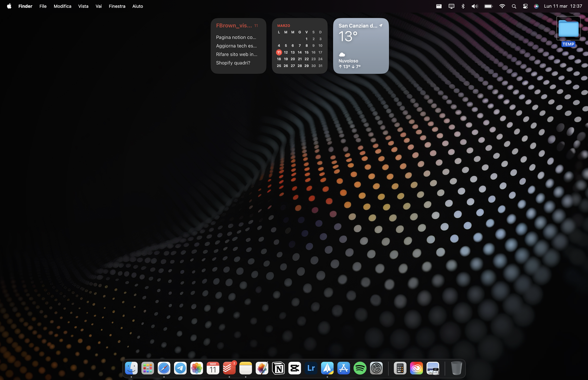Open the Trash
The image size is (588, 380).
coord(457,368)
